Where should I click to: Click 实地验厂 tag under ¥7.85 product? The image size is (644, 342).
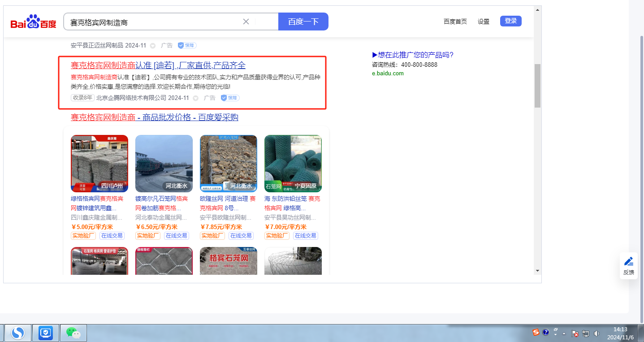tap(212, 236)
